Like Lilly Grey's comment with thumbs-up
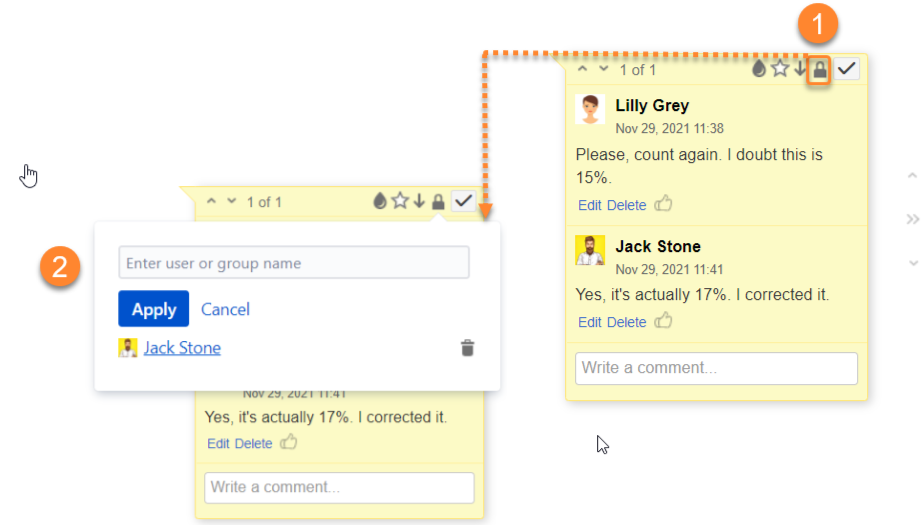This screenshot has width=923, height=525. [x=663, y=204]
